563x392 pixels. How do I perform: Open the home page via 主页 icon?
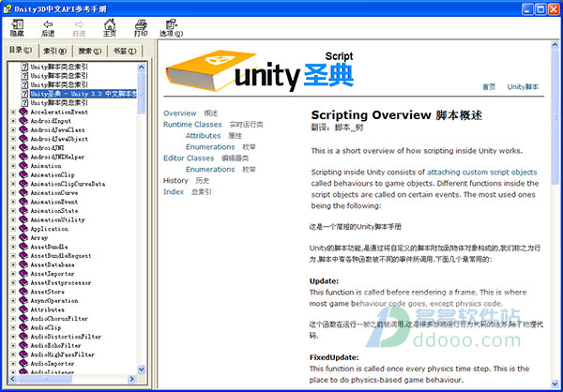point(110,28)
